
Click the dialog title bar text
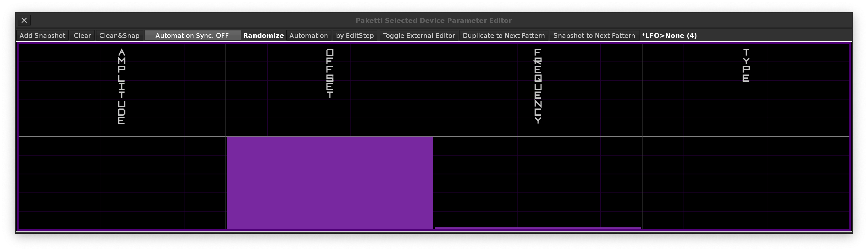[433, 21]
